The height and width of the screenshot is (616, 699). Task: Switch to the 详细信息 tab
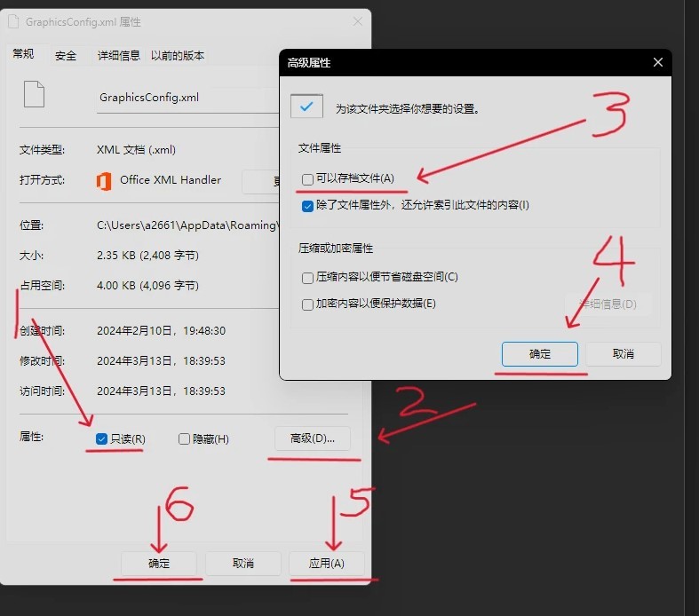click(119, 56)
